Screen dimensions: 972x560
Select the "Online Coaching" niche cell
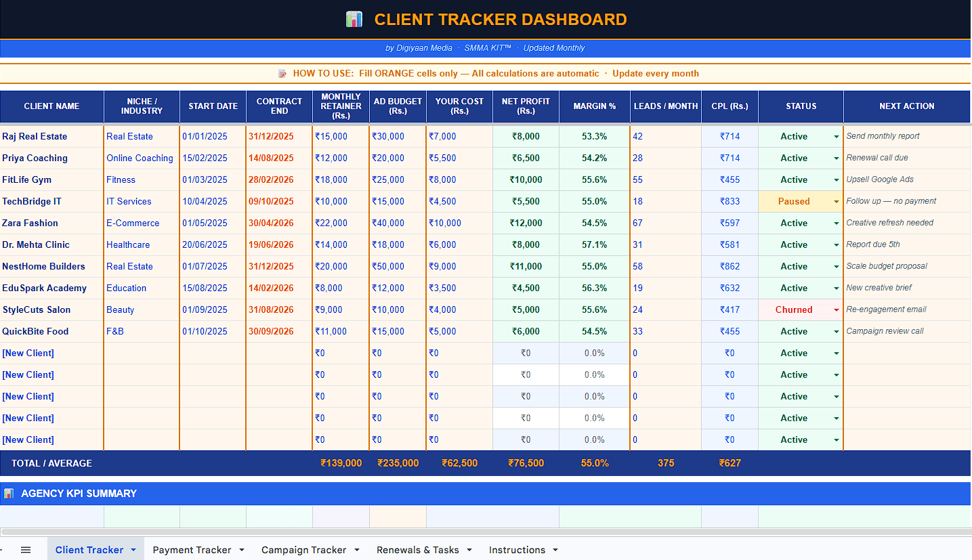click(x=142, y=158)
